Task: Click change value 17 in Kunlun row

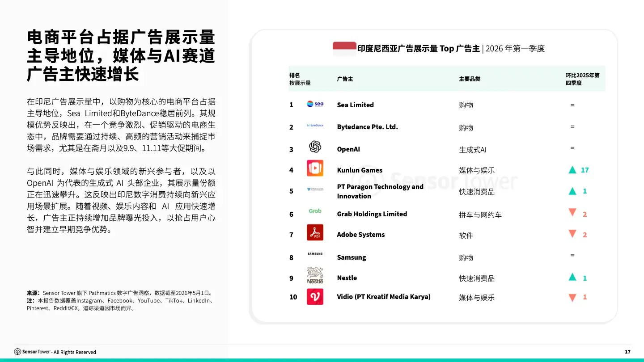Action: click(585, 170)
